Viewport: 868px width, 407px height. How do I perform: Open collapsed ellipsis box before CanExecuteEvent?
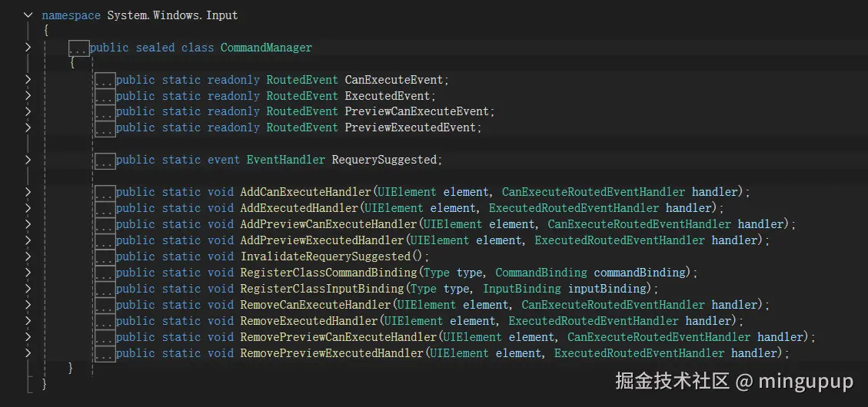click(x=105, y=80)
